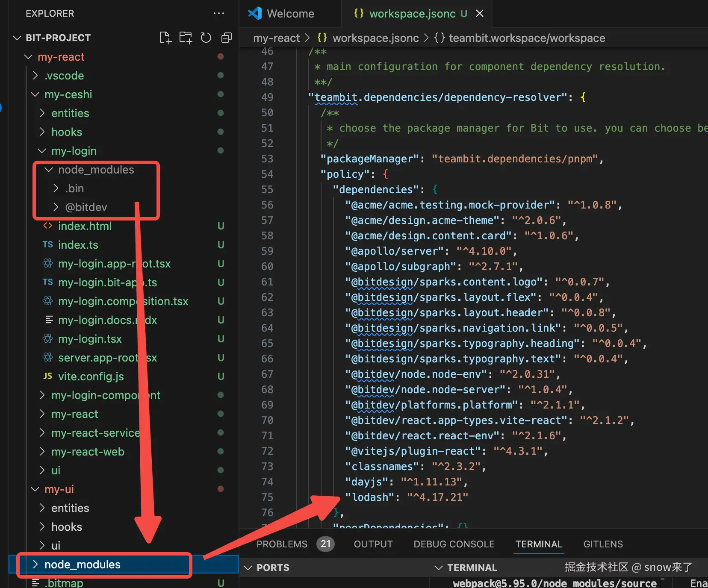Expand hooks folder under my-ui
The width and height of the screenshot is (708, 588).
coord(42,526)
